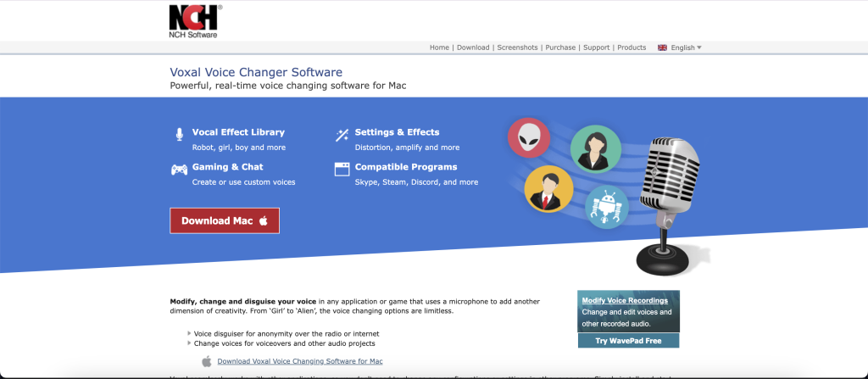Open the Home navigation link

[439, 47]
